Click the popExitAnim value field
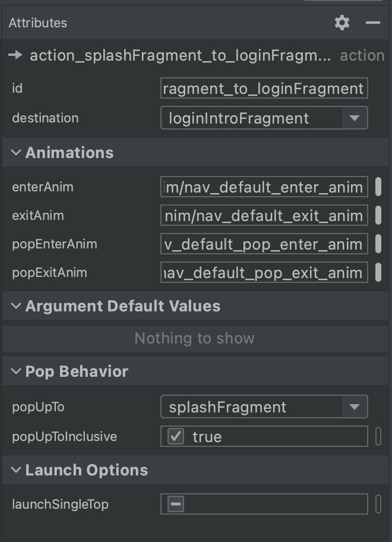The width and height of the screenshot is (392, 542). click(x=264, y=273)
